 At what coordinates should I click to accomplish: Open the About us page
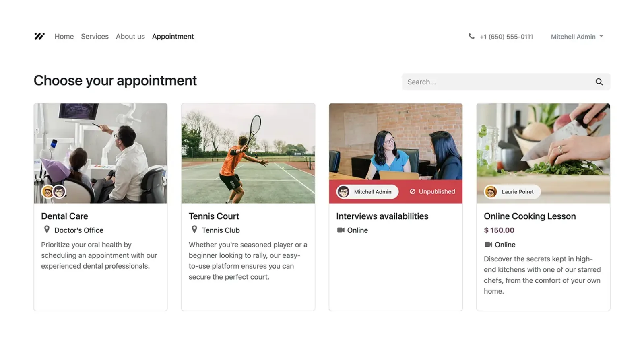pyautogui.click(x=130, y=36)
